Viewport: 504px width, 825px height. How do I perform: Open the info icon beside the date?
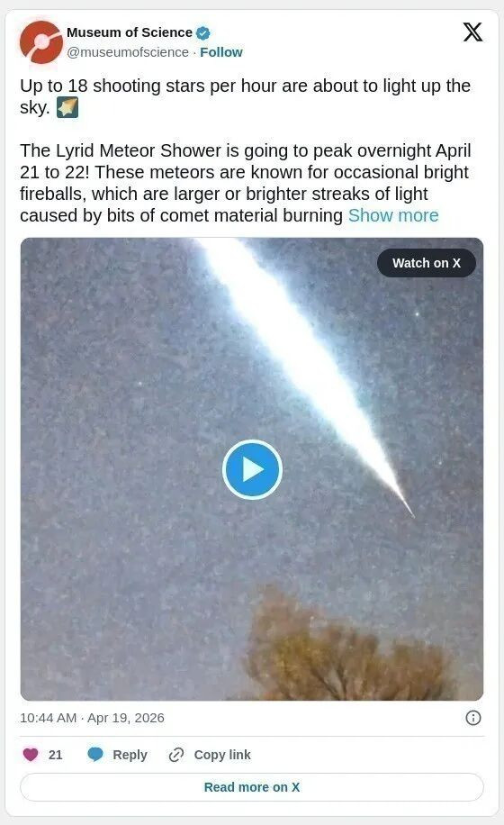coord(473,718)
